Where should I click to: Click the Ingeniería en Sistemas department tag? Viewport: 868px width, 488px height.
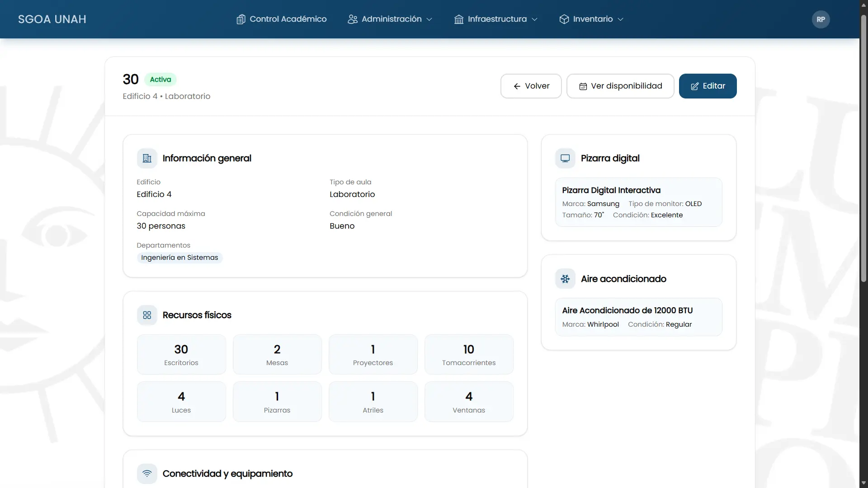pos(179,258)
